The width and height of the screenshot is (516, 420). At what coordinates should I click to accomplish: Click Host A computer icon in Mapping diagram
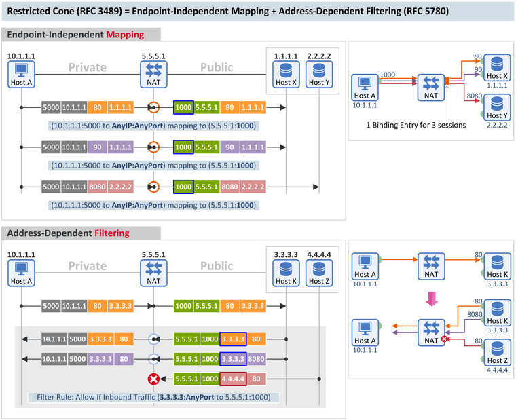coord(22,75)
